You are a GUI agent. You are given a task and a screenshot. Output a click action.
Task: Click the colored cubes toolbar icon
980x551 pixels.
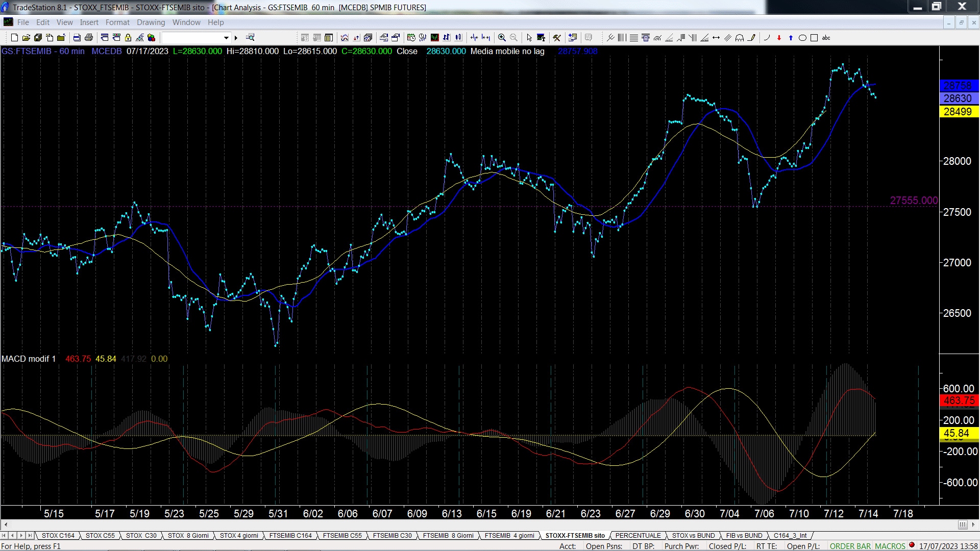[x=152, y=38]
